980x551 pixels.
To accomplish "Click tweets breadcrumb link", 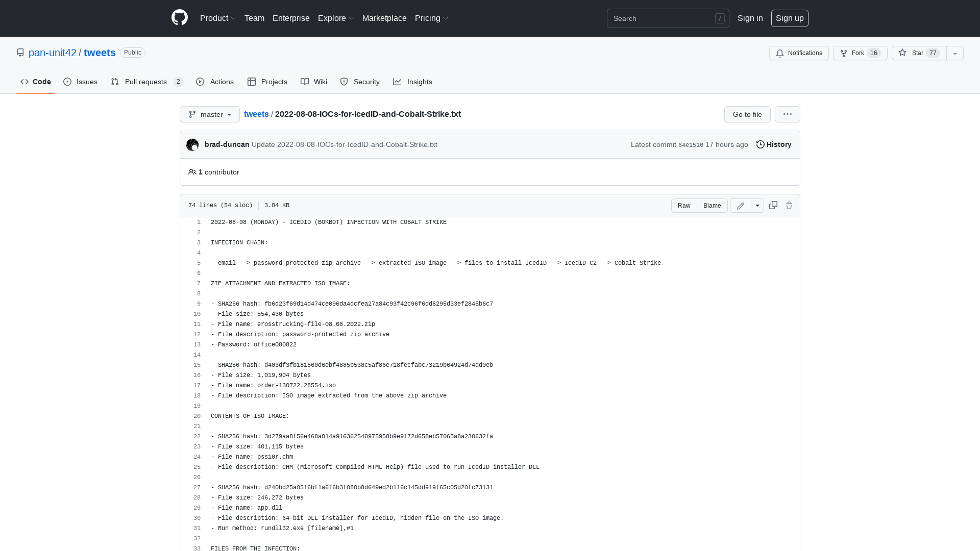I will (256, 114).
